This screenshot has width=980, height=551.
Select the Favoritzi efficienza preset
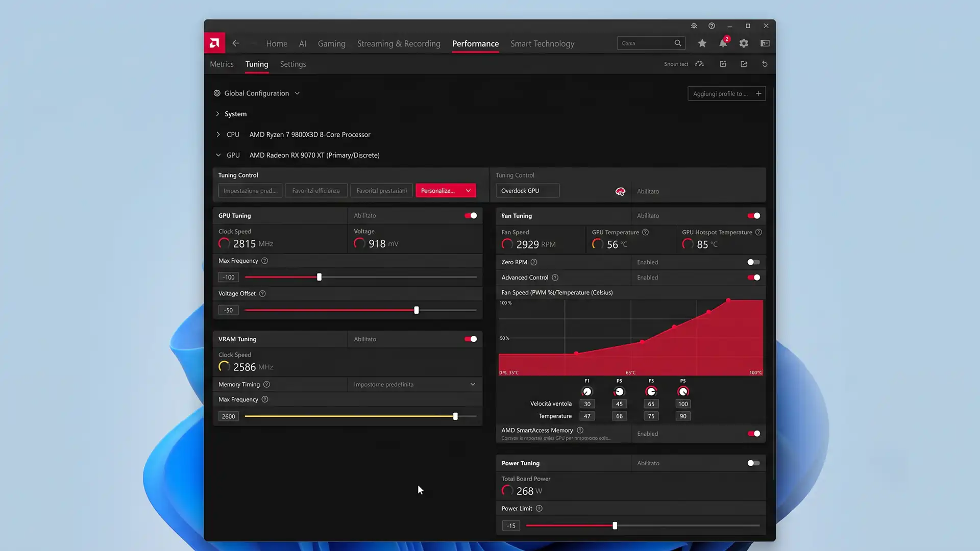(x=316, y=191)
